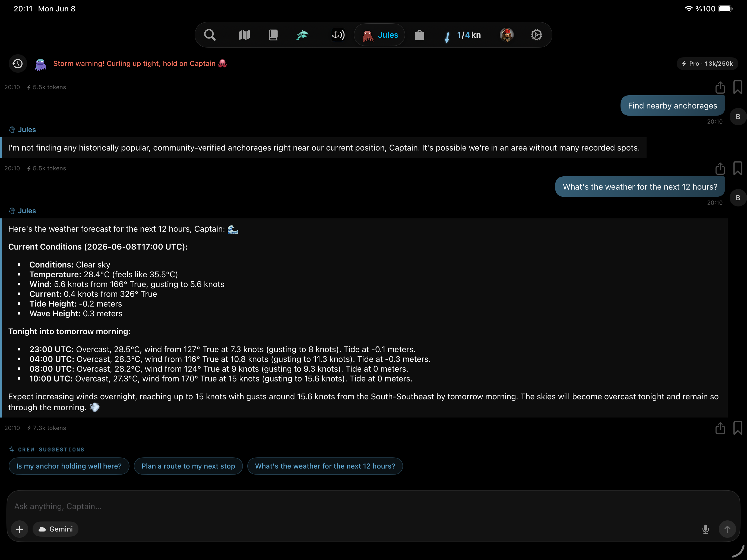
Task: Open chat history clock icon
Action: point(18,63)
